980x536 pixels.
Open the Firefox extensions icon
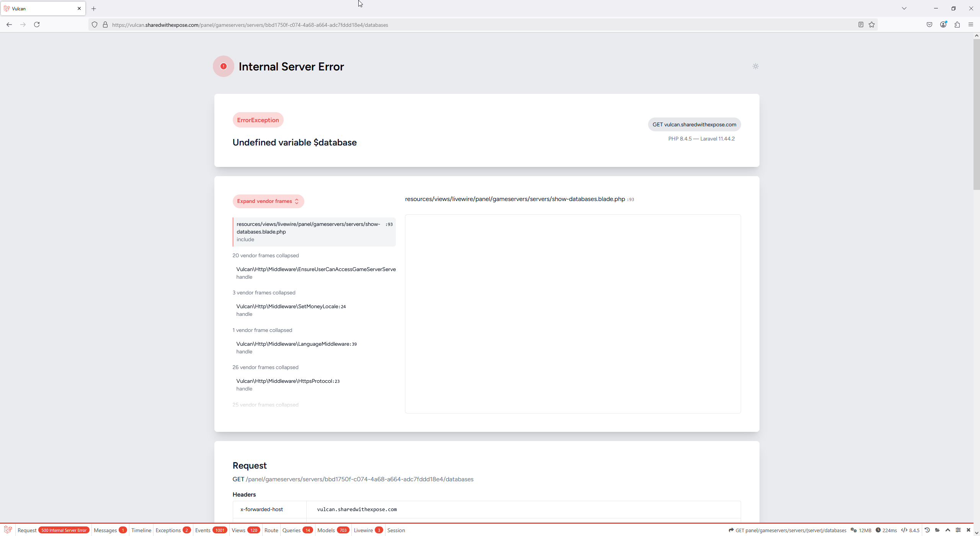pos(957,25)
